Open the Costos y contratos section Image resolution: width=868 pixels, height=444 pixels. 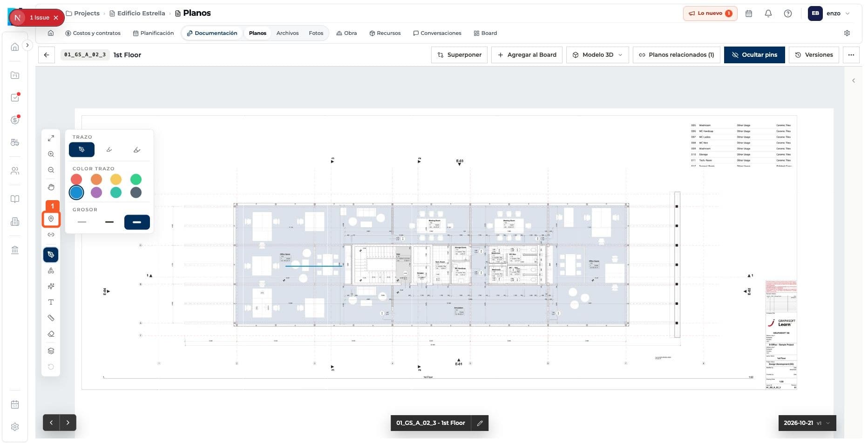point(93,33)
